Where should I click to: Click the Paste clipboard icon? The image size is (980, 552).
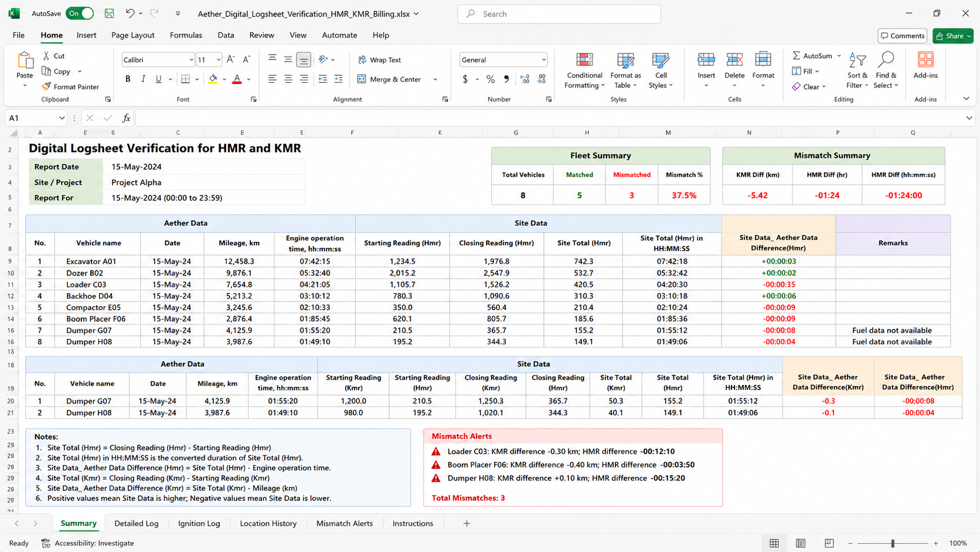click(25, 60)
